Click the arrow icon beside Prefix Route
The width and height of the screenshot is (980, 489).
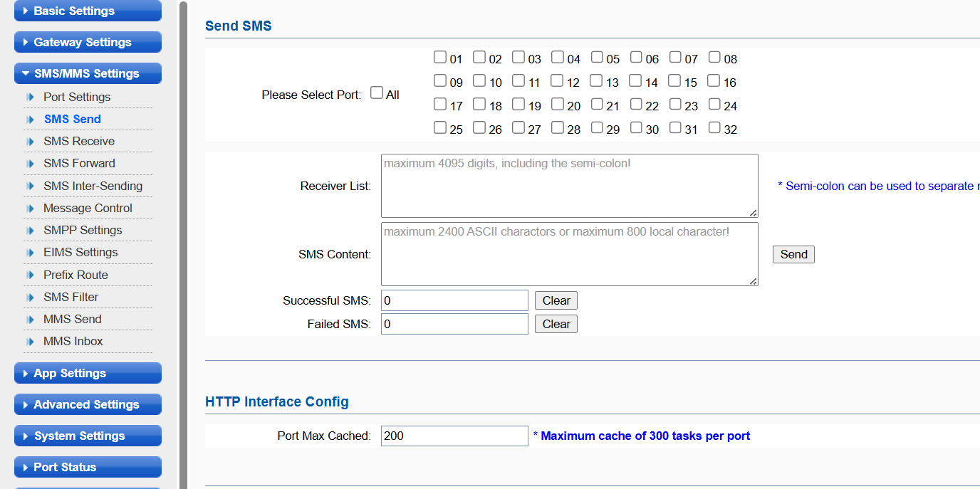click(30, 275)
